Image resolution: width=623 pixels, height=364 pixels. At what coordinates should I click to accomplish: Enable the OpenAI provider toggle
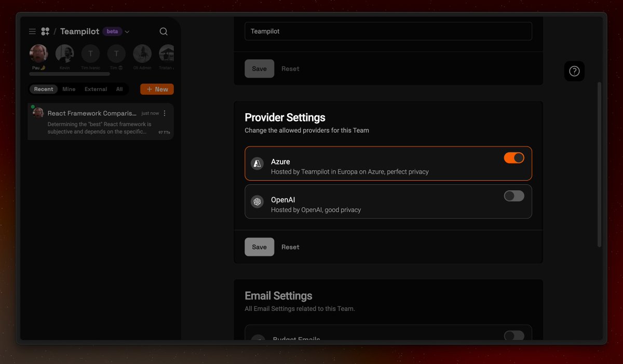[514, 196]
